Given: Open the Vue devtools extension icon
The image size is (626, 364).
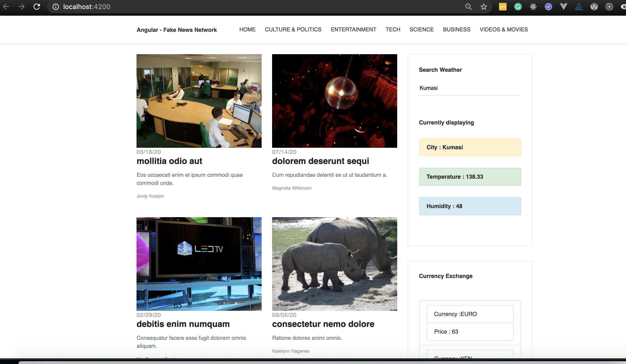Looking at the screenshot, I should tap(563, 7).
